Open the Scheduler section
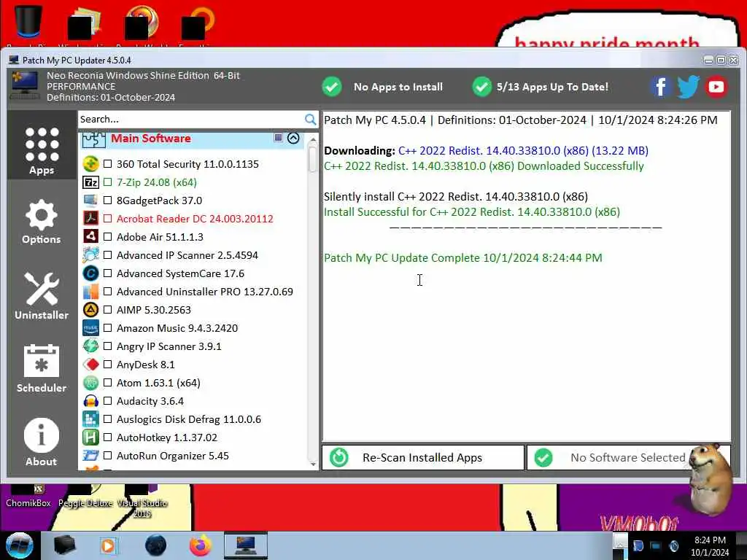The width and height of the screenshot is (747, 560). click(x=42, y=368)
